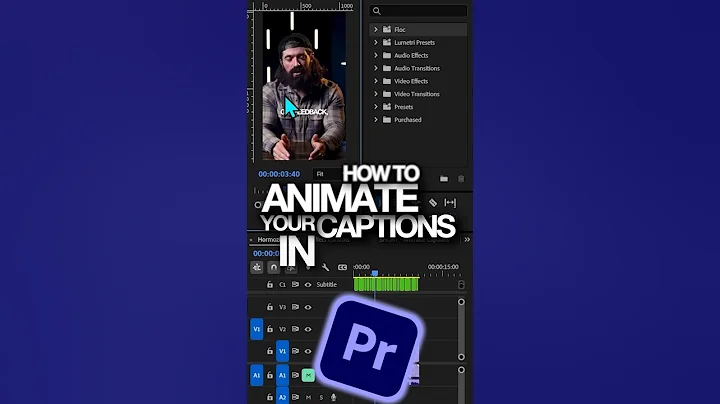Click the trash delete icon in Effects panel
This screenshot has width=720, height=404.
click(461, 179)
